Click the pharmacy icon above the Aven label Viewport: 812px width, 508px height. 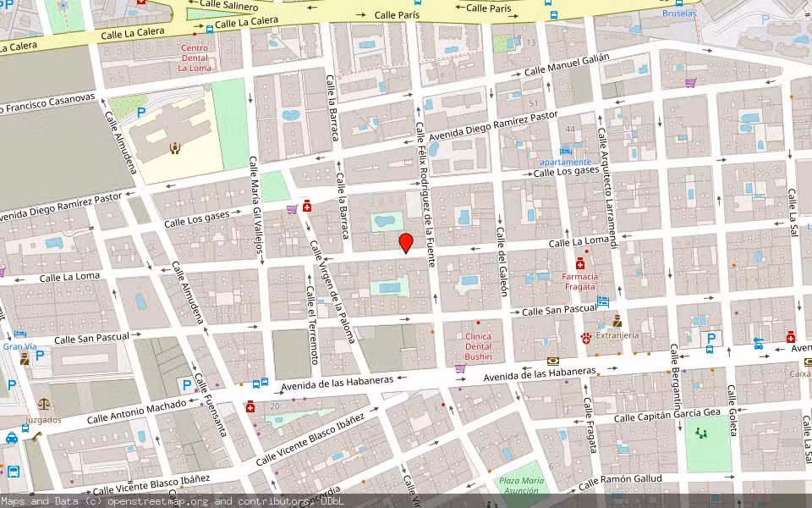point(790,336)
